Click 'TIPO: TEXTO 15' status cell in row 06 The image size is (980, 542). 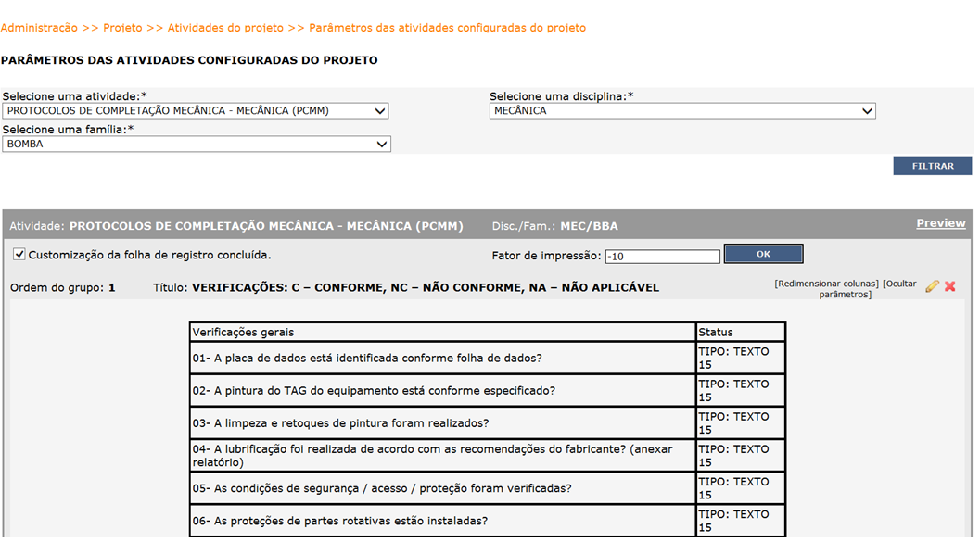click(741, 521)
